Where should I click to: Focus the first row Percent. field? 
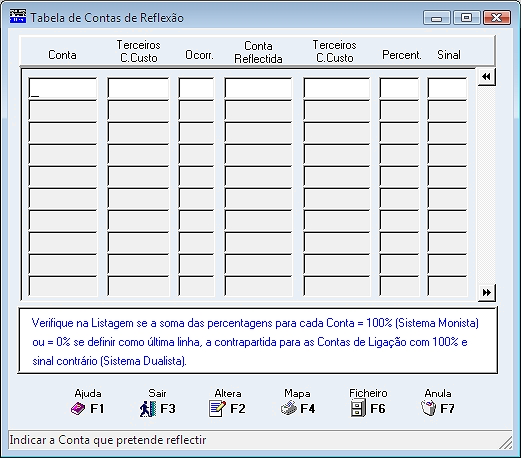399,88
